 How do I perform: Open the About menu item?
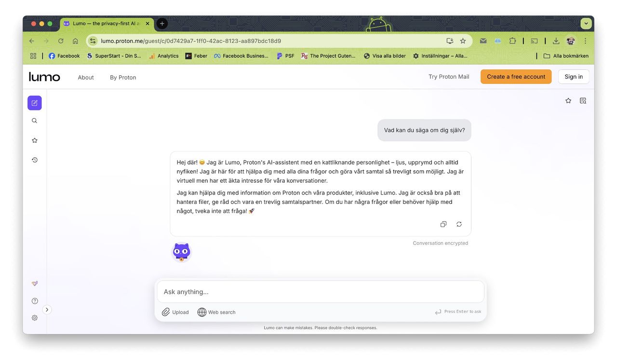click(x=86, y=77)
